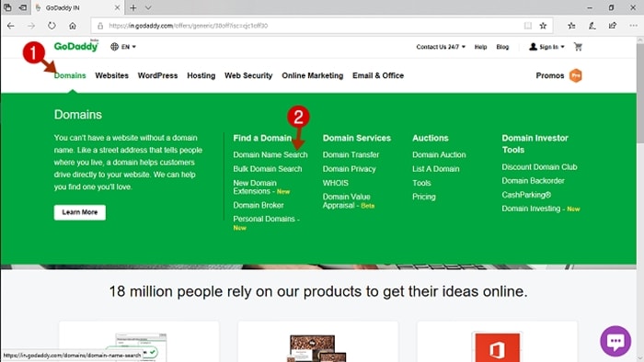Image resolution: width=644 pixels, height=362 pixels.
Task: Click the Office product card thumbnail
Action: [497, 346]
